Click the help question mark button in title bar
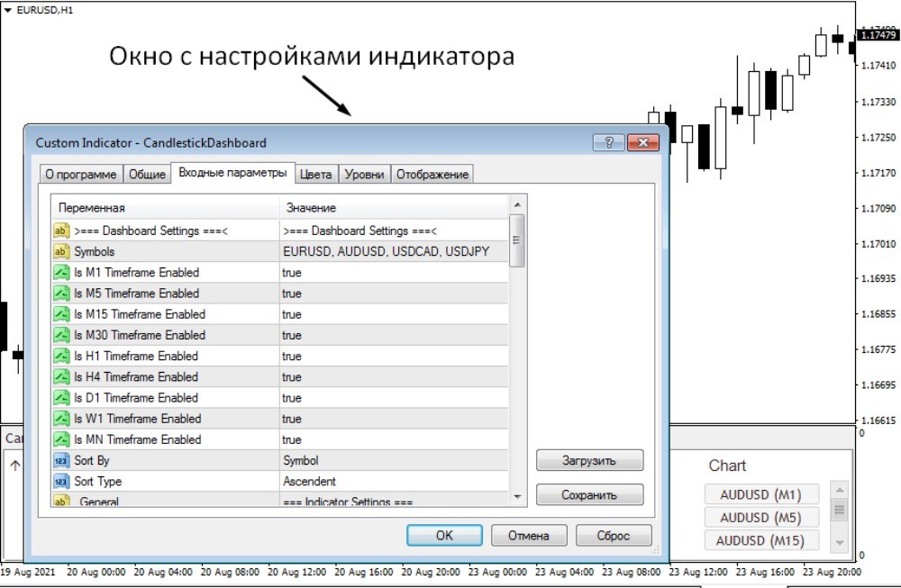901x588 pixels. pos(608,142)
